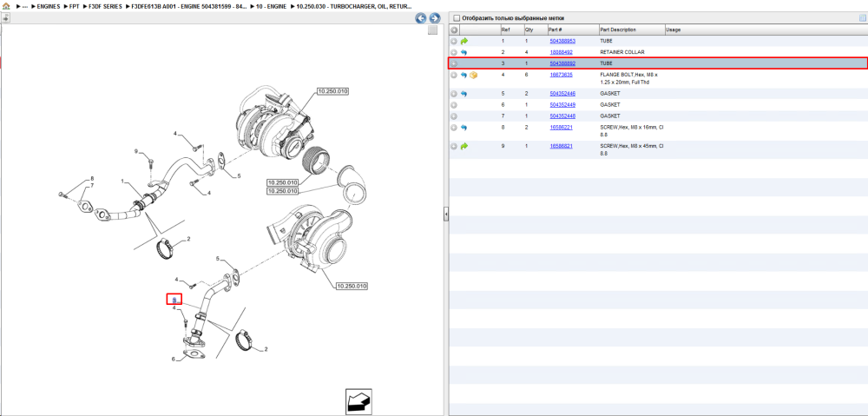
Task: Open the part number link of the Ref 3 TUBE
Action: point(562,63)
